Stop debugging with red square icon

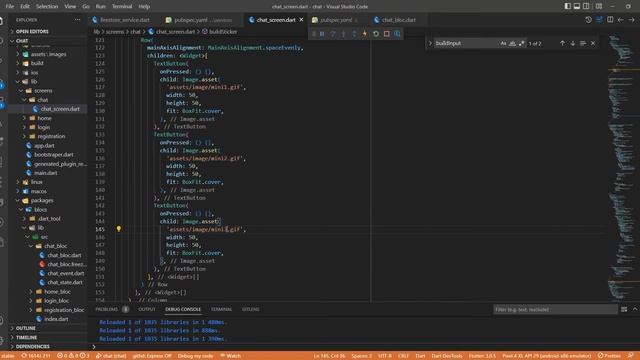(x=387, y=34)
